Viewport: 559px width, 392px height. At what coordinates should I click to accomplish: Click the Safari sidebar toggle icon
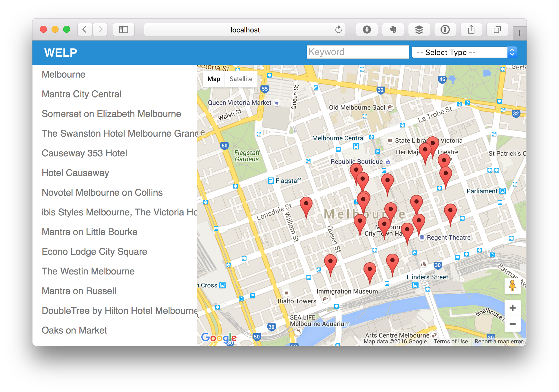(x=124, y=30)
